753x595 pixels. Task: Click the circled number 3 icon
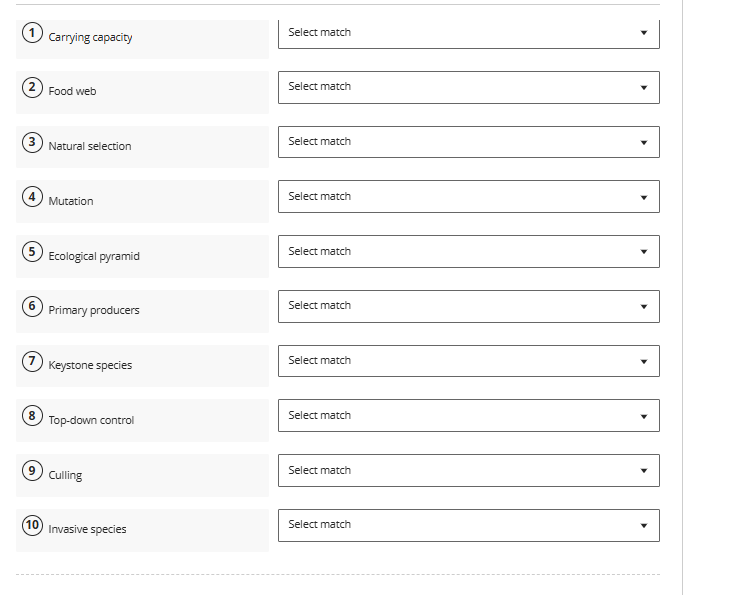pyautogui.click(x=33, y=142)
